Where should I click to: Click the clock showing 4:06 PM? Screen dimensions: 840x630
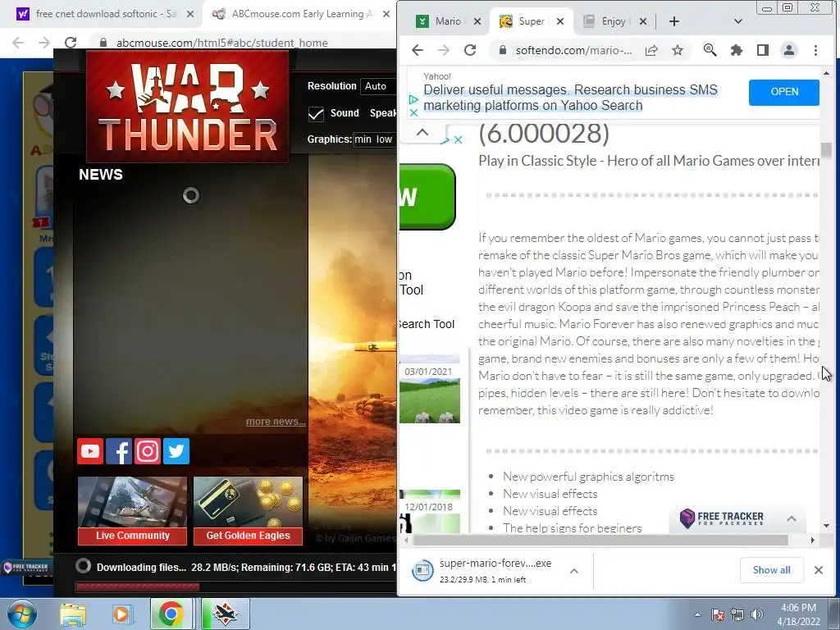coord(798,608)
